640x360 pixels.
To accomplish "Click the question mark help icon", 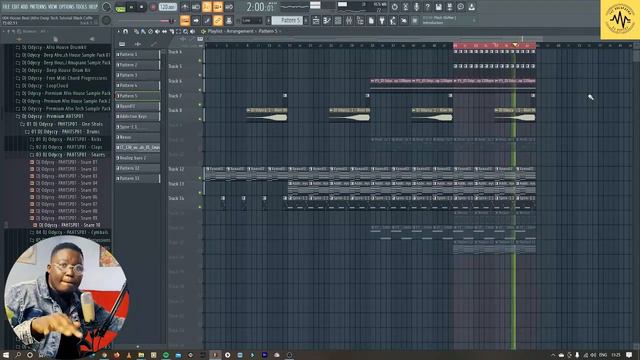I will pos(427,7).
